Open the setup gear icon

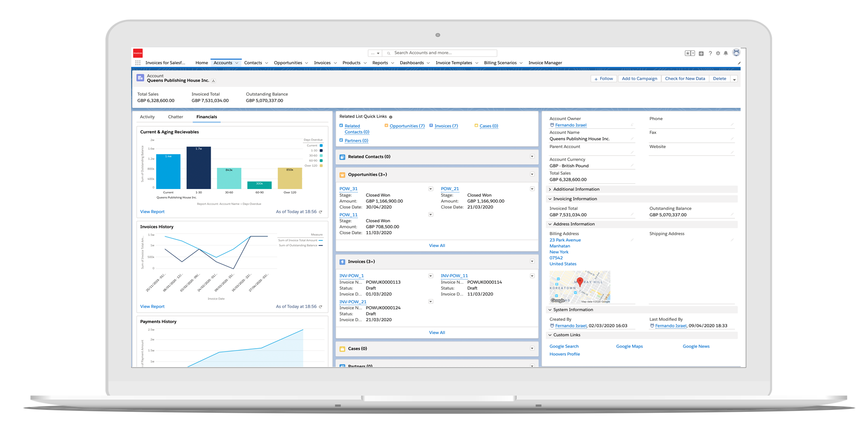(718, 54)
